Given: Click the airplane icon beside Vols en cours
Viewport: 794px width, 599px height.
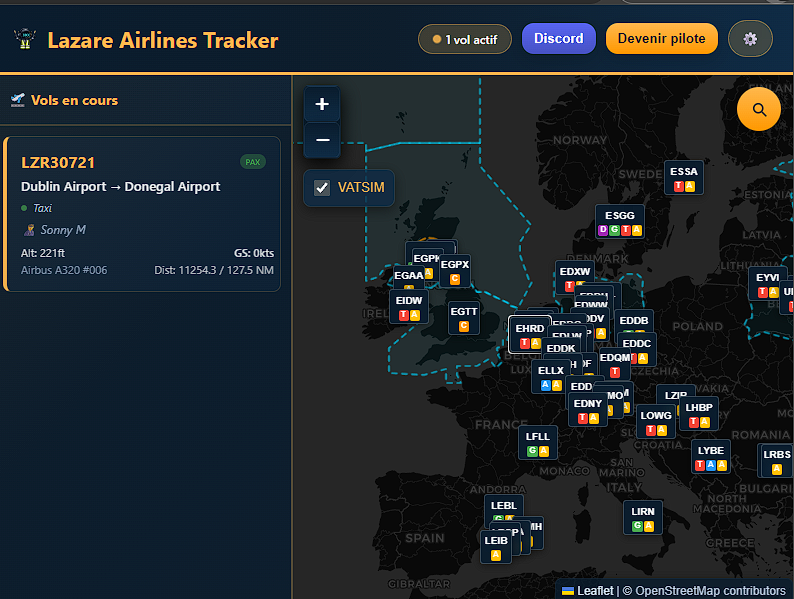Looking at the screenshot, I should coord(18,100).
